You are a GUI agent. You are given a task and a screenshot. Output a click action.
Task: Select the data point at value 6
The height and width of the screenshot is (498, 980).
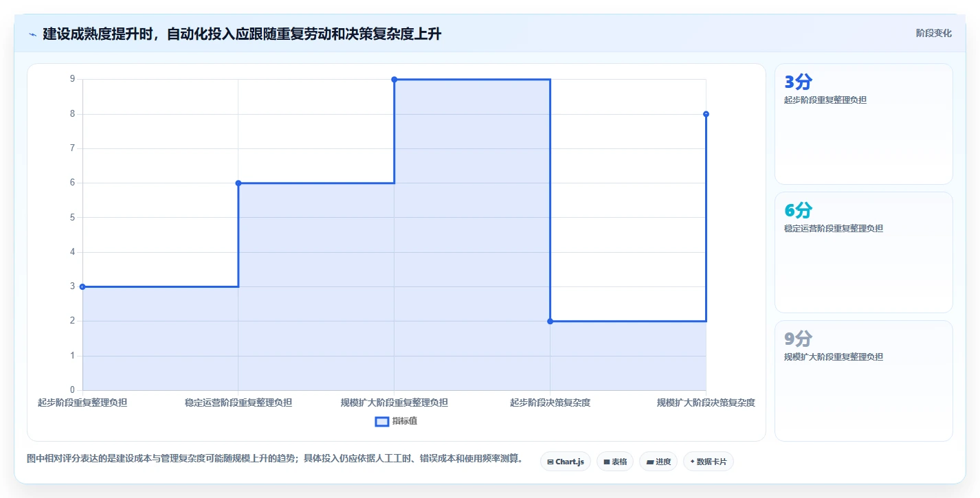click(x=238, y=183)
